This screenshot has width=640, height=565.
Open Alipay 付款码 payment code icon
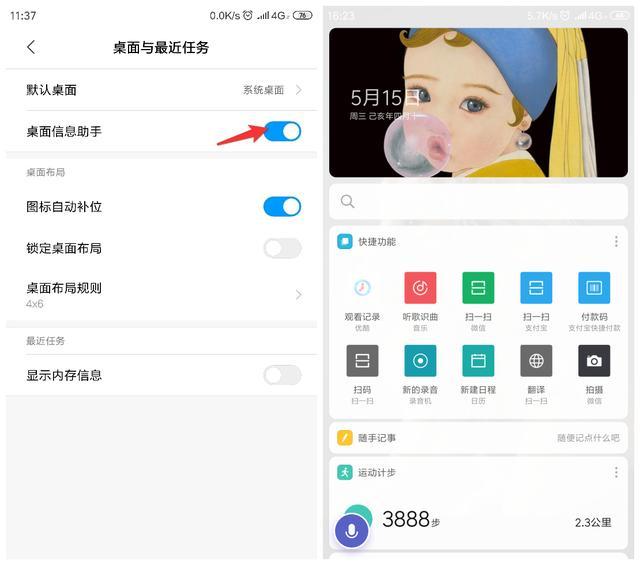594,288
